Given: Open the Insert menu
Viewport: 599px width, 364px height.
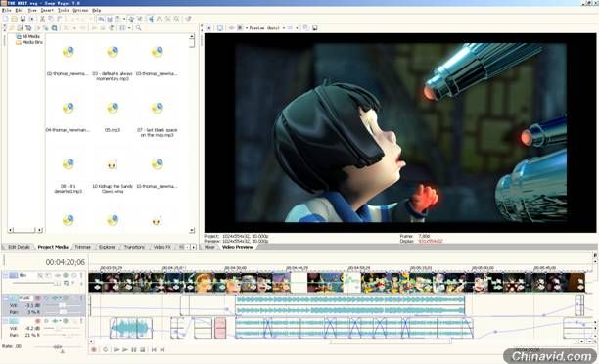Looking at the screenshot, I should (x=47, y=10).
